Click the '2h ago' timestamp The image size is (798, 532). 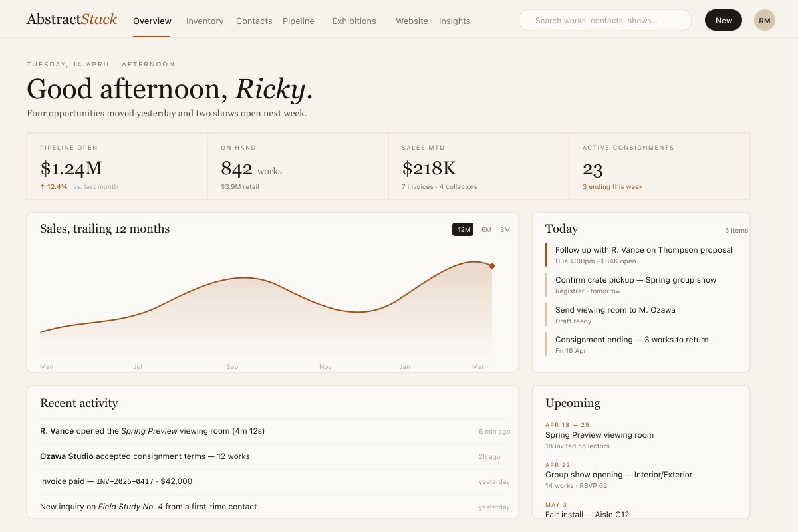(489, 457)
